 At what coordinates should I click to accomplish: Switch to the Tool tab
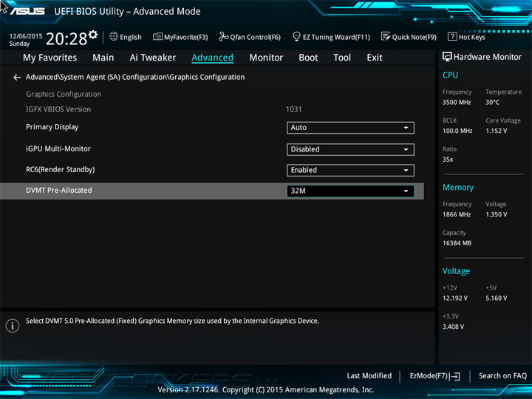pyautogui.click(x=342, y=58)
